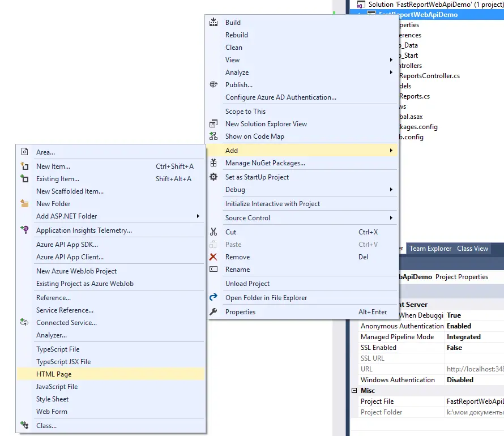The height and width of the screenshot is (436, 504).
Task: Click the New Solution Explorer View icon
Action: click(x=212, y=123)
